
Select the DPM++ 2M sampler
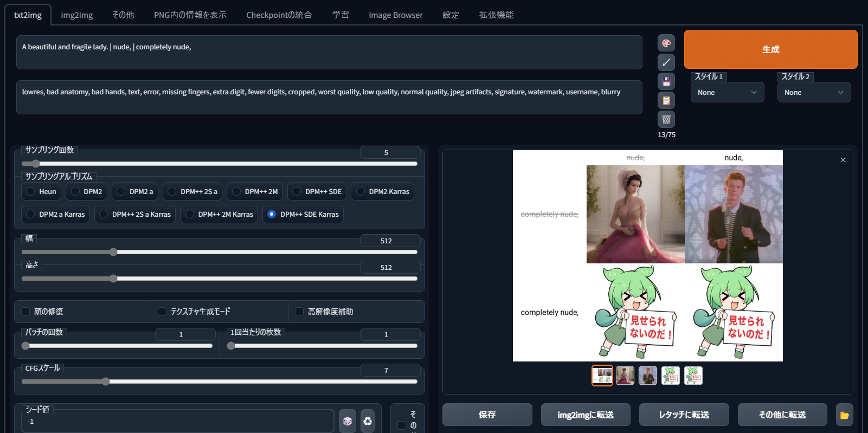pos(255,191)
